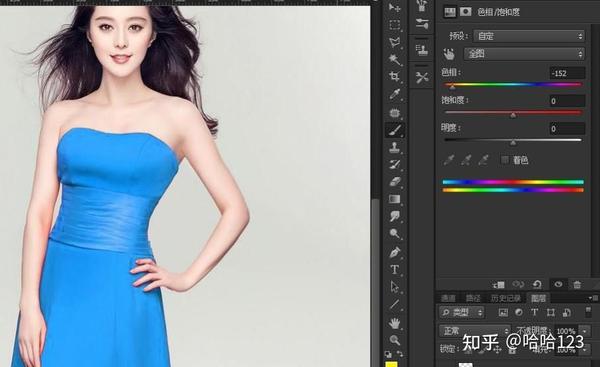Viewport: 600px width, 367px height.
Task: Select the Dodge tool
Action: point(394,233)
